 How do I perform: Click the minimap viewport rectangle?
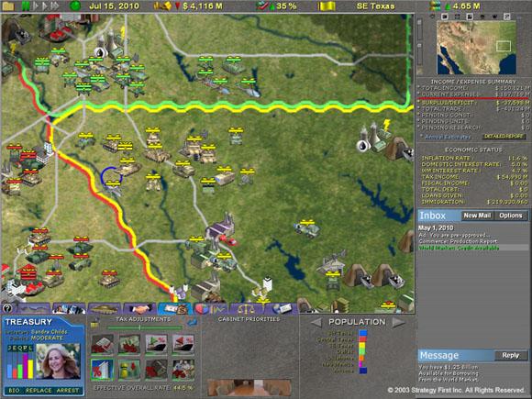[504, 46]
